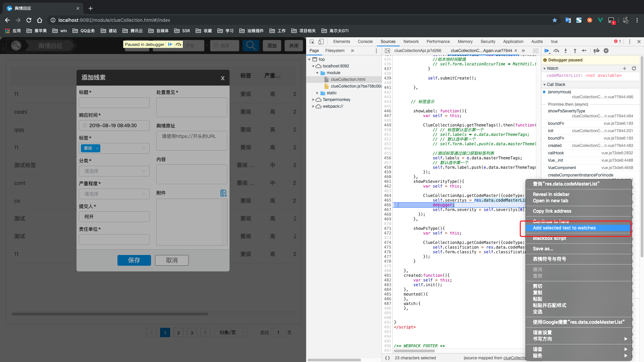Open the Filesystem navigator tab

click(335, 51)
